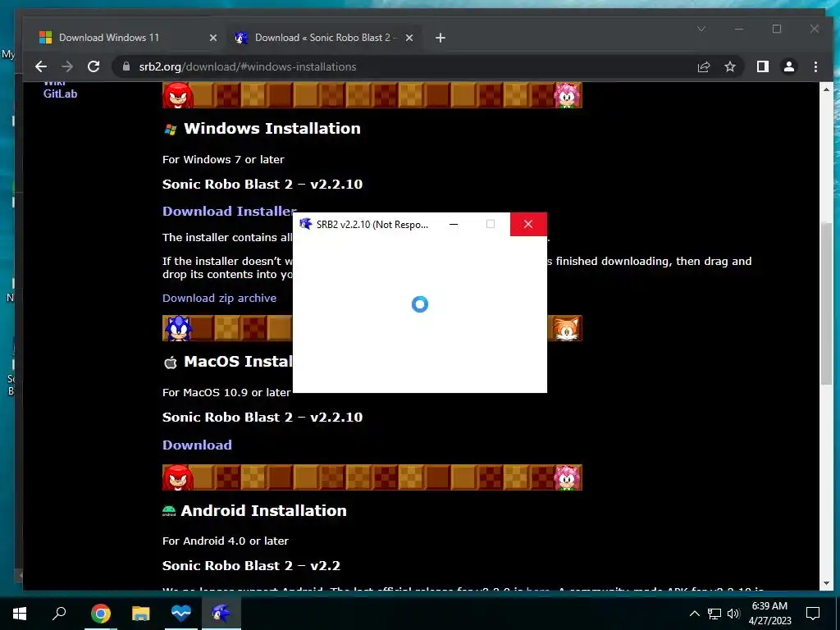Screen dimensions: 840x630
Task: Click the volume speaker tray icon
Action: (x=733, y=614)
